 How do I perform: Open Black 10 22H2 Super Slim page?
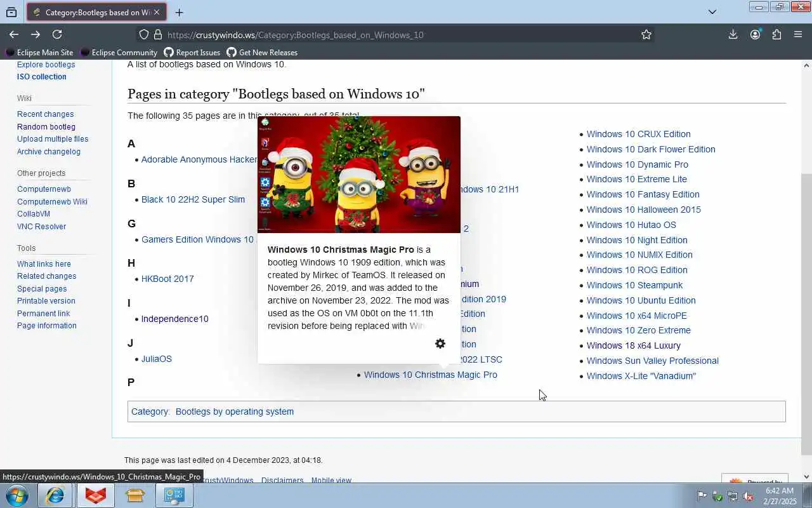[193, 199]
